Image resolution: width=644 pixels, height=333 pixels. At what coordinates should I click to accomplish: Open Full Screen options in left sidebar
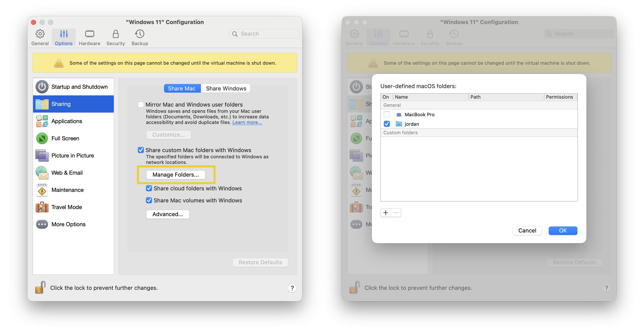point(73,138)
